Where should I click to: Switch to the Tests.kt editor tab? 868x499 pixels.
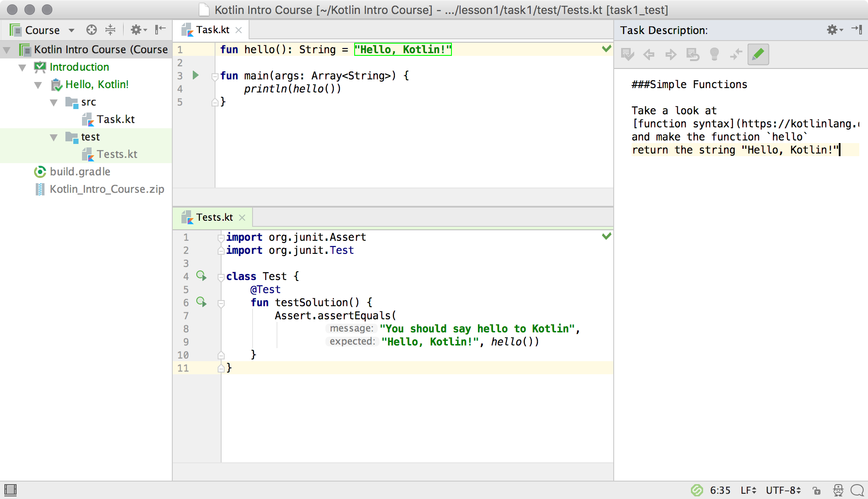(214, 217)
